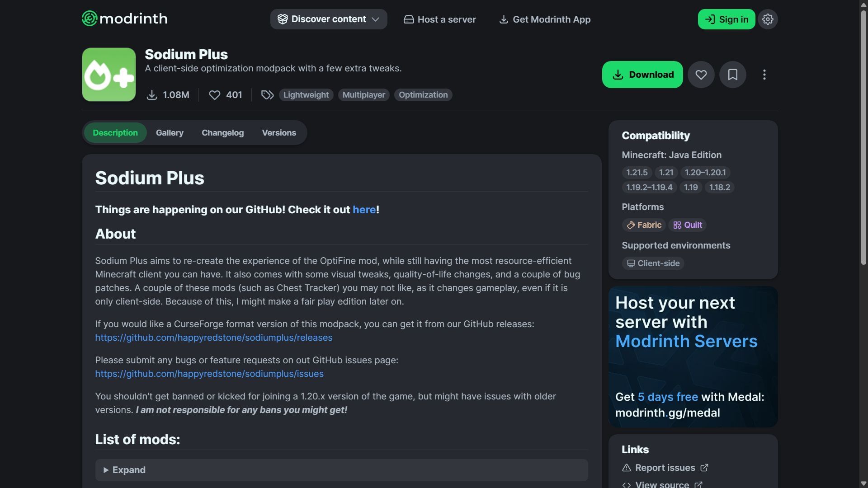Open the GitHub releases link
Screen dimensions: 868x488
click(213, 338)
